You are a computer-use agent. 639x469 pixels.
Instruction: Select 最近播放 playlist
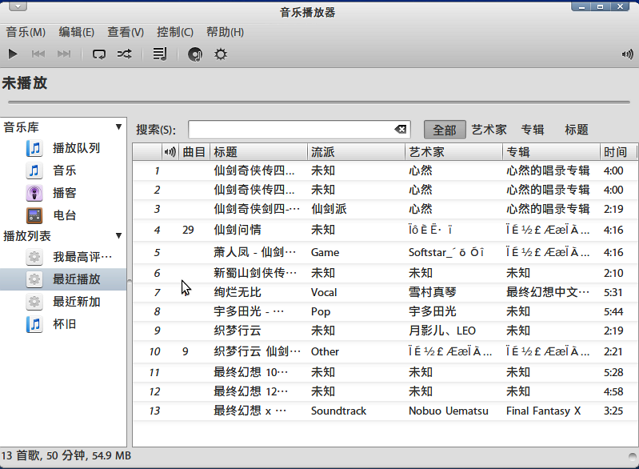63,279
